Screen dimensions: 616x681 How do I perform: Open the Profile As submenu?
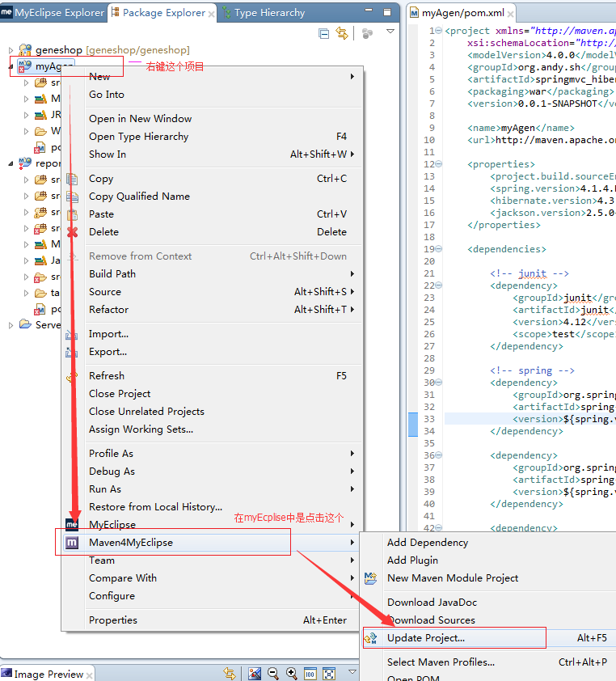pyautogui.click(x=222, y=454)
